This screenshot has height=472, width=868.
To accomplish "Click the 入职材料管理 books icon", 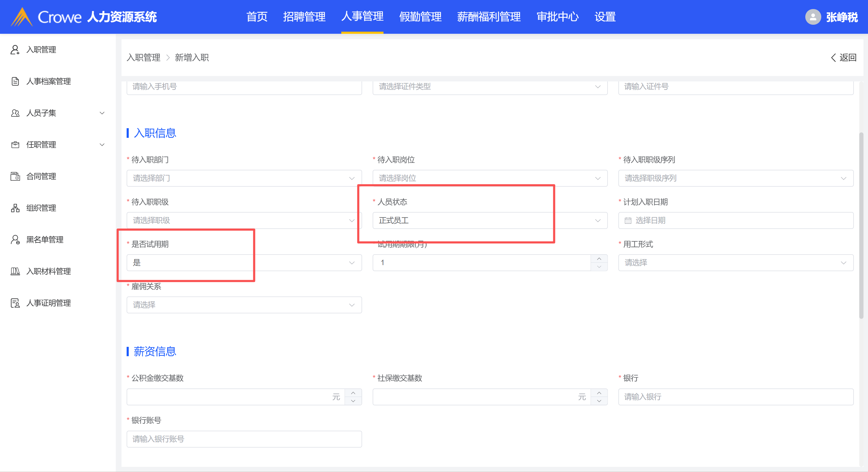I will coord(15,271).
